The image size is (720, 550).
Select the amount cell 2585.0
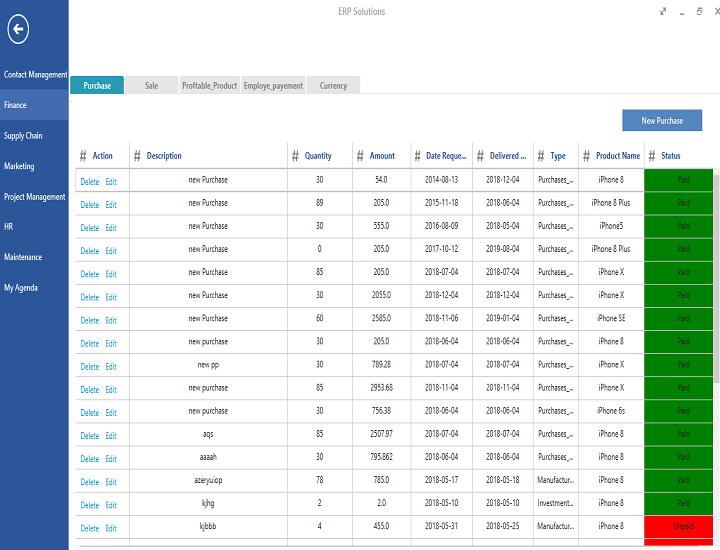(x=382, y=318)
